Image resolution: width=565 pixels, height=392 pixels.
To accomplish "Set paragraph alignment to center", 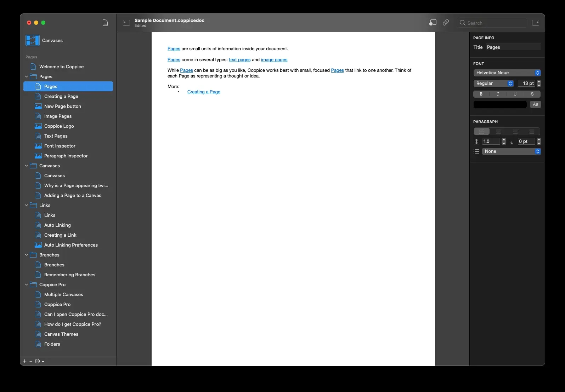I will click(x=498, y=131).
